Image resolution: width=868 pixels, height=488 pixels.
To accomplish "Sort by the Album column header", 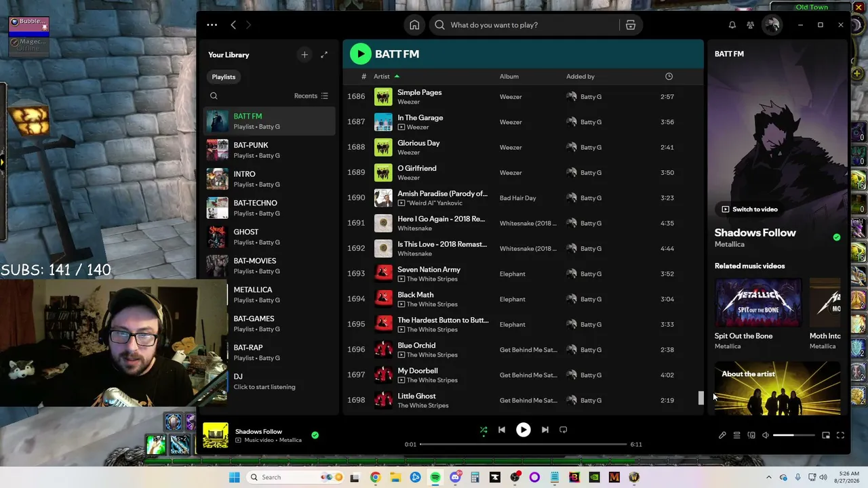I will click(509, 77).
